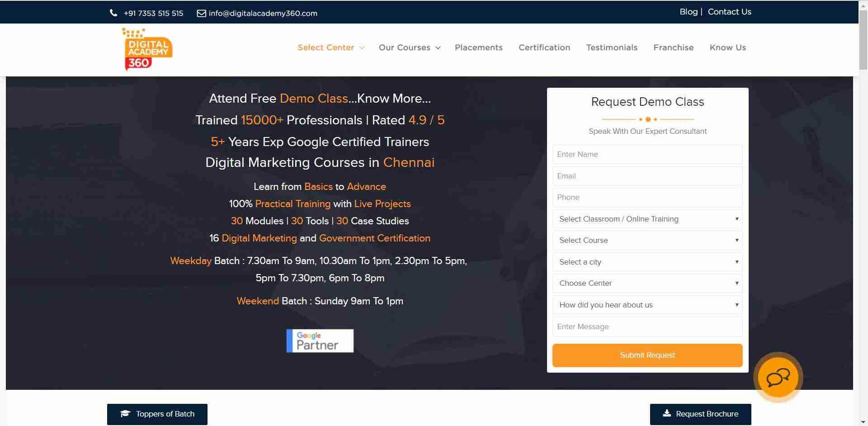868x426 pixels.
Task: Click the Enter Message field
Action: pos(647,327)
